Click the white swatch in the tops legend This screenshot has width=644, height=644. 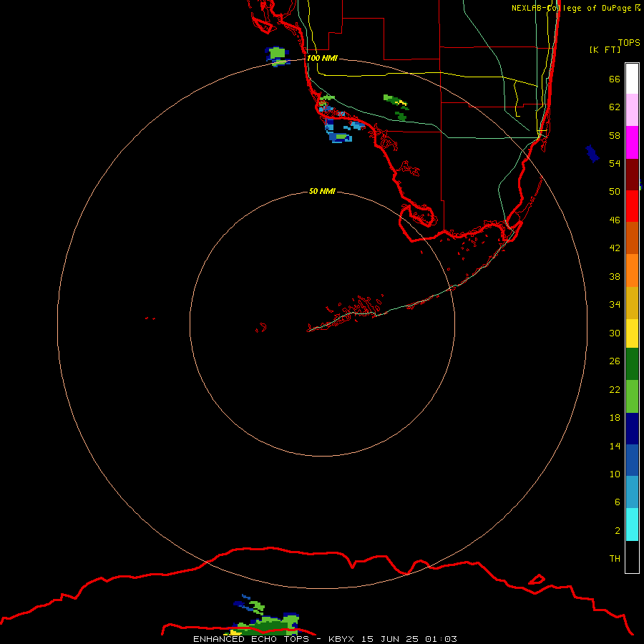[632, 79]
